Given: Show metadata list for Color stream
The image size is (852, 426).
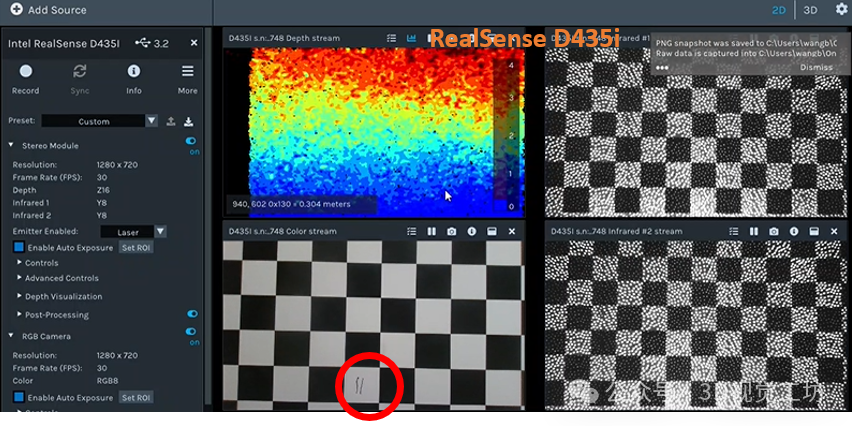Looking at the screenshot, I should (411, 231).
